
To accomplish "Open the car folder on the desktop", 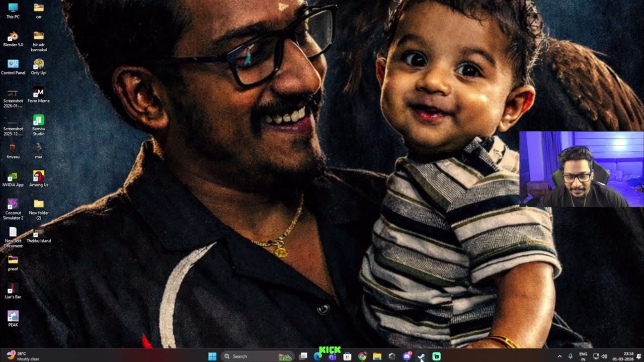I will [x=39, y=11].
